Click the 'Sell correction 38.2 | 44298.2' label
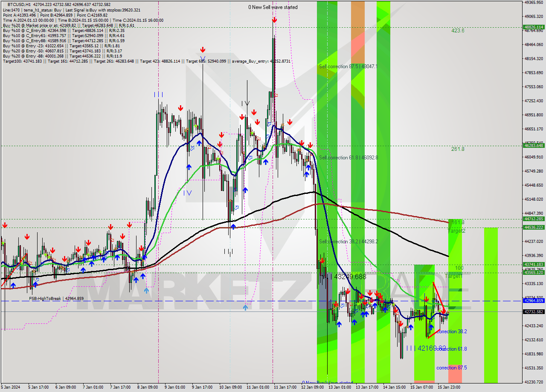The width and height of the screenshot is (546, 392). [x=348, y=242]
